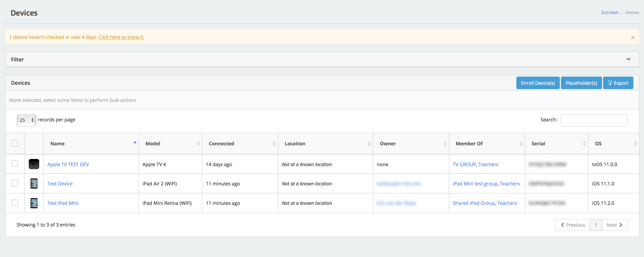Viewport: 644px width, 257px height.
Task: Open the blurred owner link for Test iPad Mini
Action: (396, 203)
